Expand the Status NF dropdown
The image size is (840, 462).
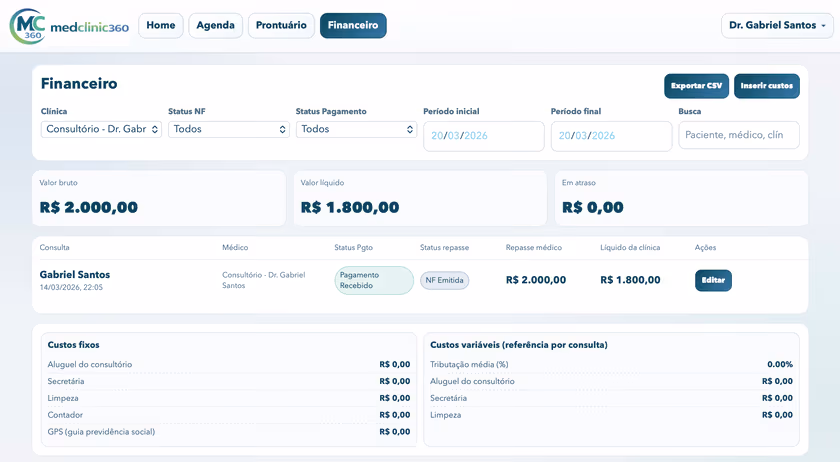tap(229, 129)
